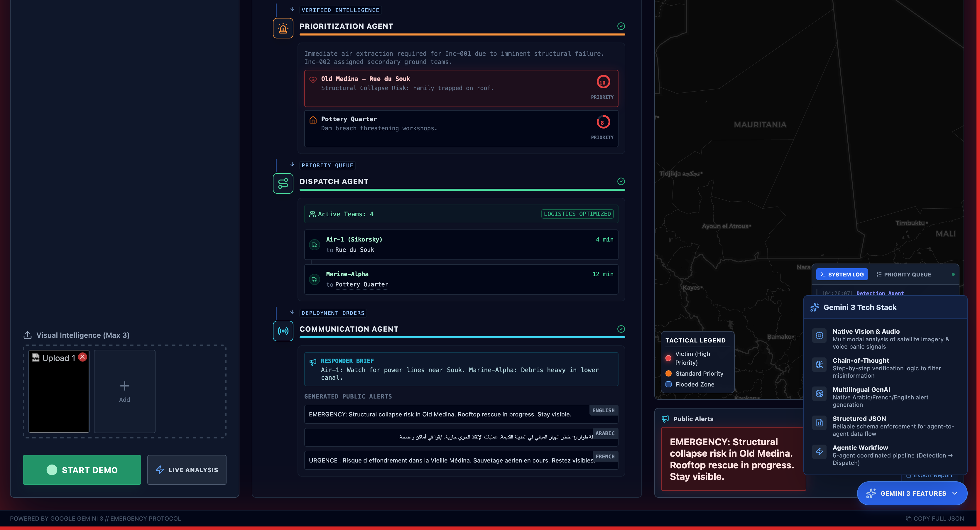The width and height of the screenshot is (980, 530).
Task: Click the Communication Agent broadcast icon
Action: 283,331
